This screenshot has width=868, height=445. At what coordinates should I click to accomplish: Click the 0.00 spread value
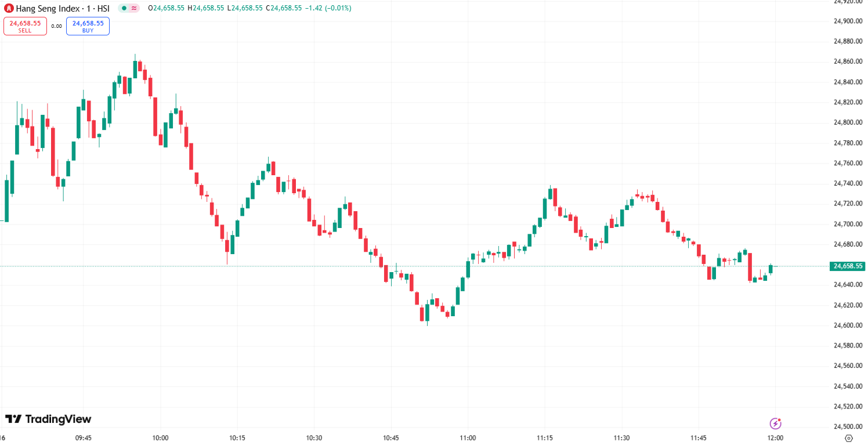click(56, 26)
